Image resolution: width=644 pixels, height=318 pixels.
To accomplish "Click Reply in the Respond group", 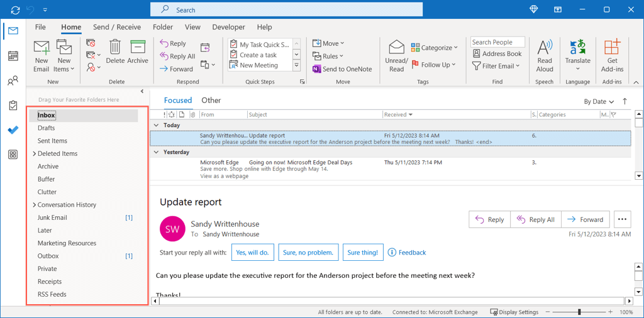I will pyautogui.click(x=173, y=43).
